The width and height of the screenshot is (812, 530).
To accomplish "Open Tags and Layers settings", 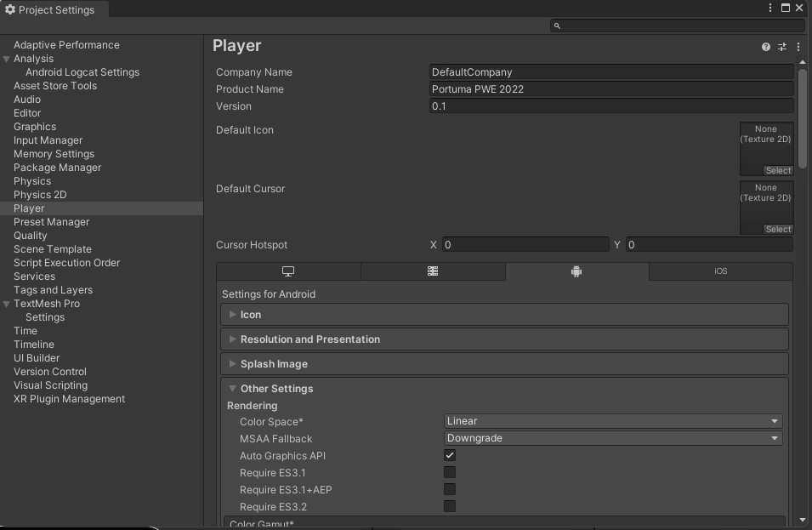I will click(x=53, y=290).
